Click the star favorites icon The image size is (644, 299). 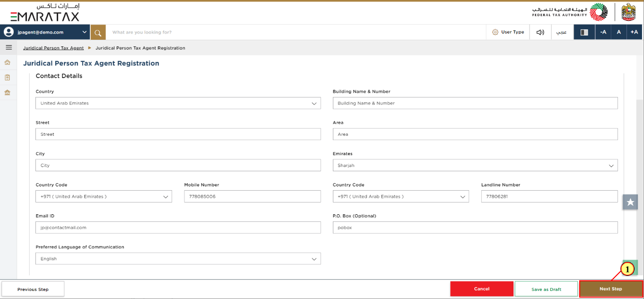click(x=630, y=202)
